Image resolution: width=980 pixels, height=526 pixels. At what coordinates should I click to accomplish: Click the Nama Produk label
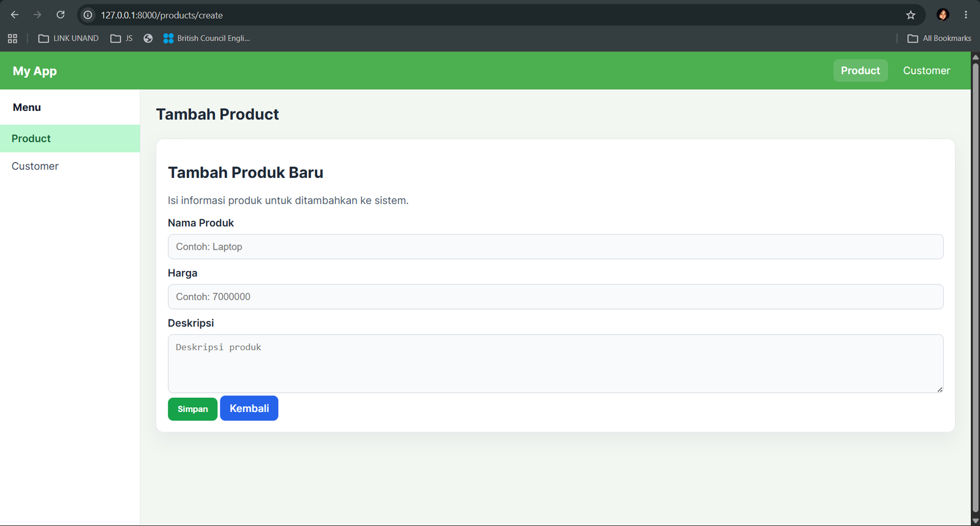pyautogui.click(x=201, y=223)
